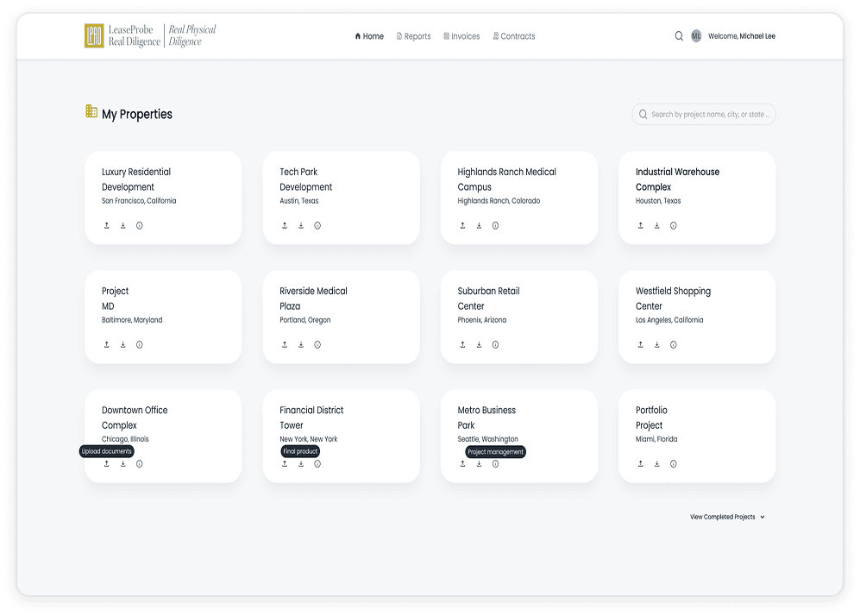Click the My Properties heading

point(137,114)
